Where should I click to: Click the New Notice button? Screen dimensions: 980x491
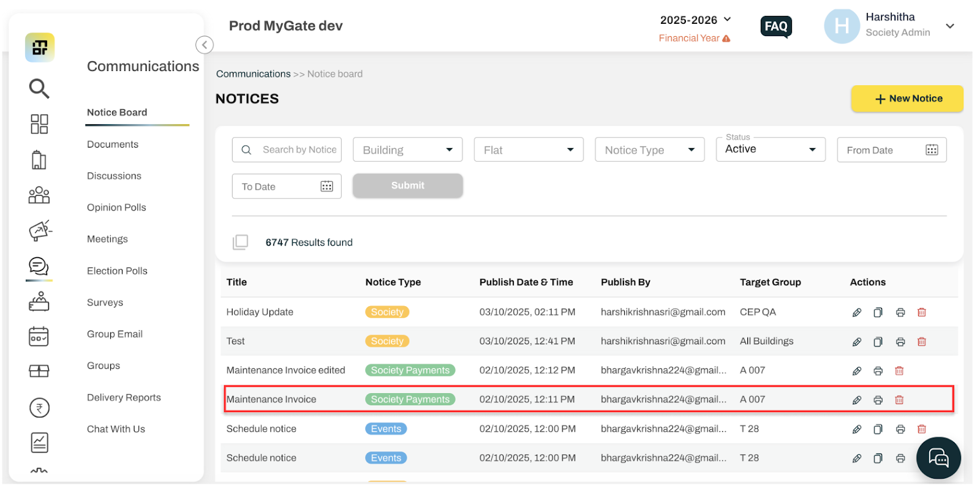click(x=907, y=99)
